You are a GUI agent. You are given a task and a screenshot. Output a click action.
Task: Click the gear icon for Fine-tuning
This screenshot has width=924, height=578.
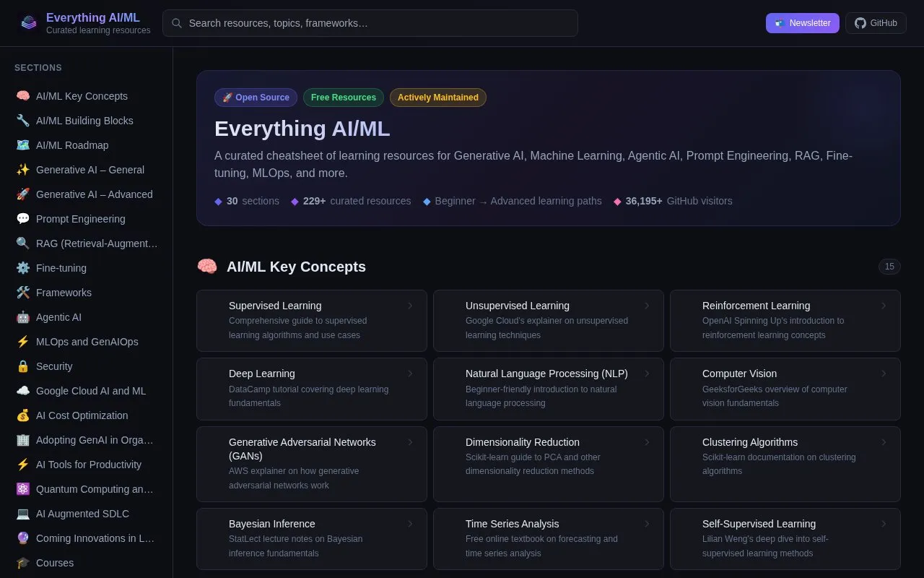click(x=23, y=268)
